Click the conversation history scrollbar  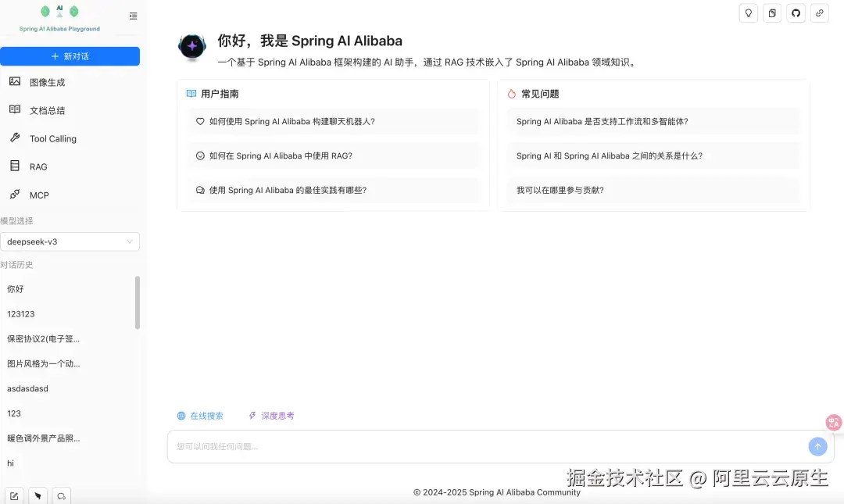pyautogui.click(x=138, y=302)
